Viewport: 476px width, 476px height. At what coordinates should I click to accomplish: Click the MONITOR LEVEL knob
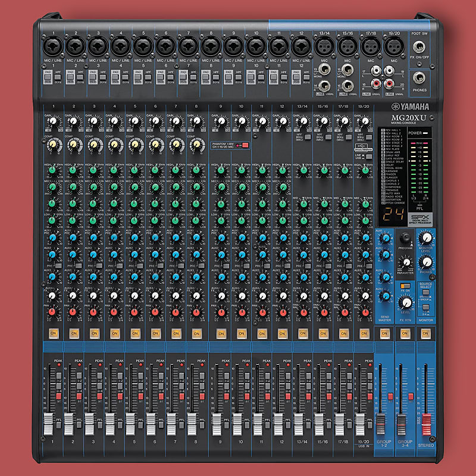tap(426, 237)
